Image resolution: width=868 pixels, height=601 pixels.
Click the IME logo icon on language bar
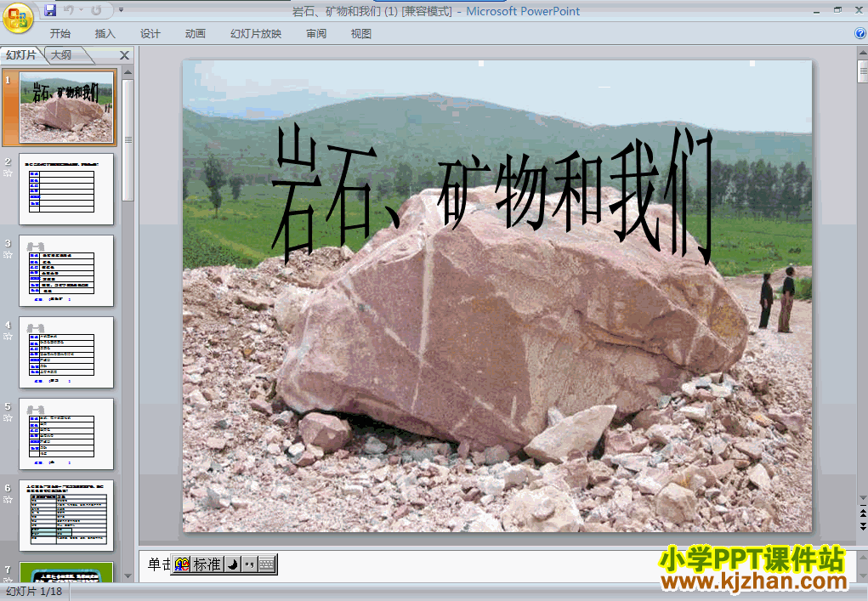tap(182, 564)
